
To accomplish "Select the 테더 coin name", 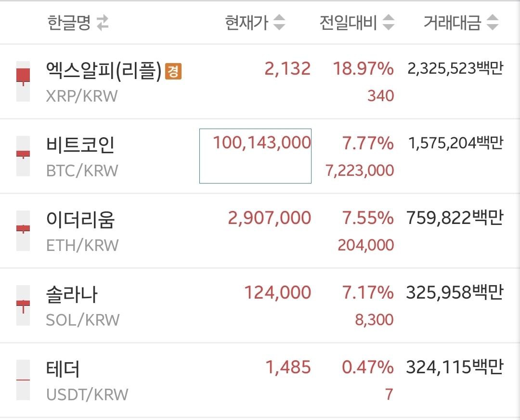I will point(63,369).
